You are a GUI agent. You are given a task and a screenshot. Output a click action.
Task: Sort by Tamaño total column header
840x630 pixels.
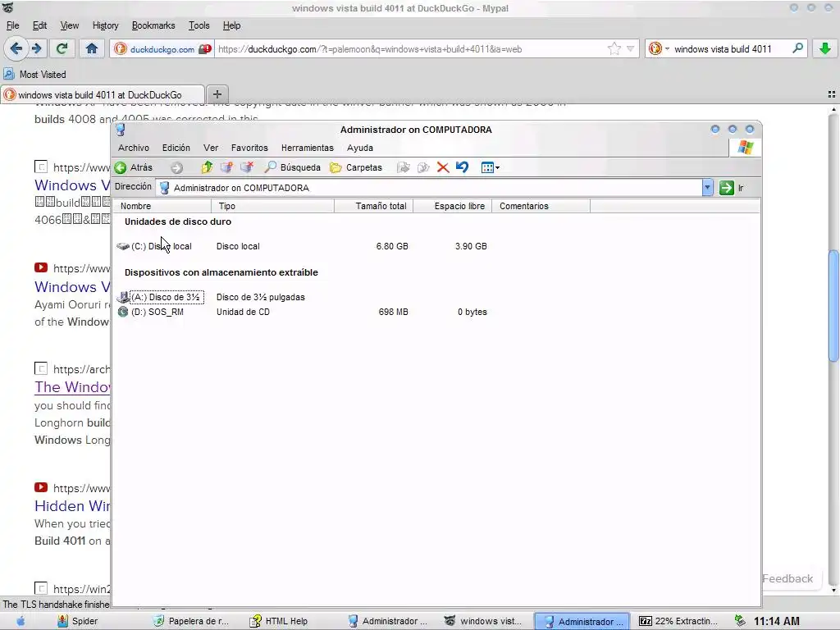pyautogui.click(x=373, y=206)
